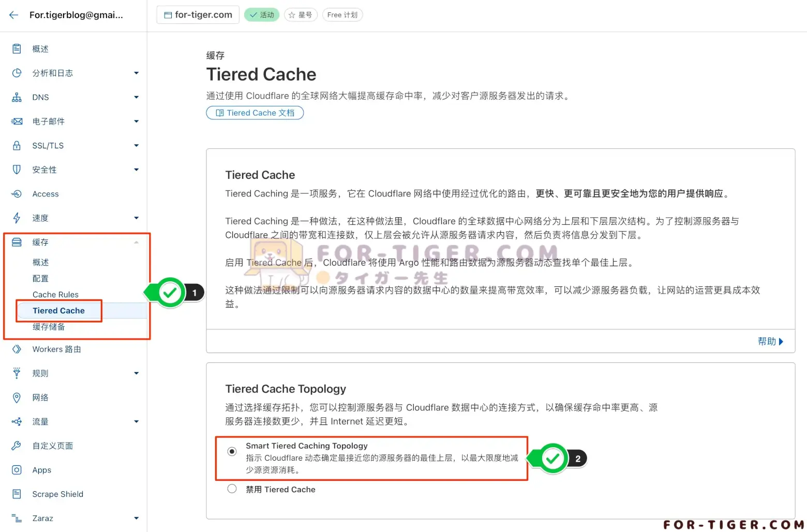This screenshot has width=807, height=532.
Task: Click the security shield icon next to 安全性
Action: [17, 170]
